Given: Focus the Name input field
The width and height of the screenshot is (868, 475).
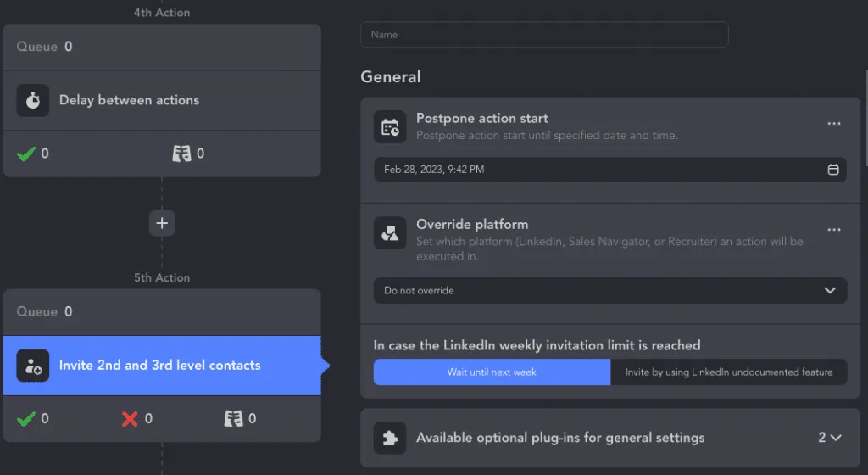Looking at the screenshot, I should tap(544, 34).
